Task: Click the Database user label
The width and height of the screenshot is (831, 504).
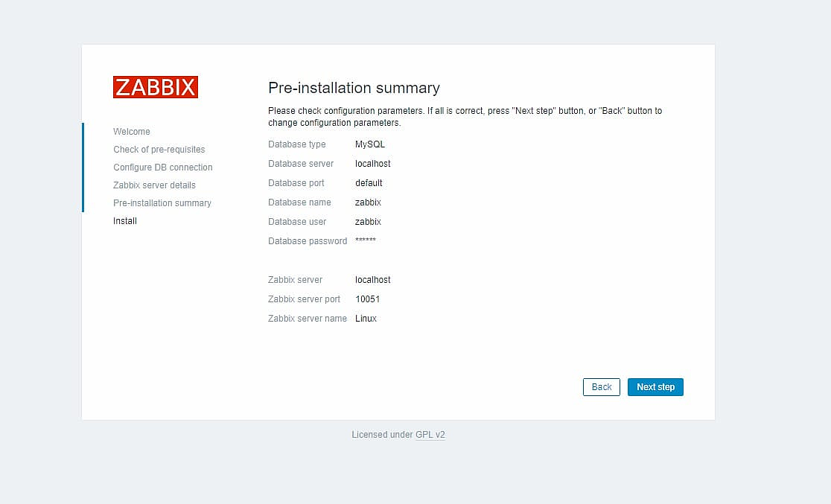Action: pos(297,222)
